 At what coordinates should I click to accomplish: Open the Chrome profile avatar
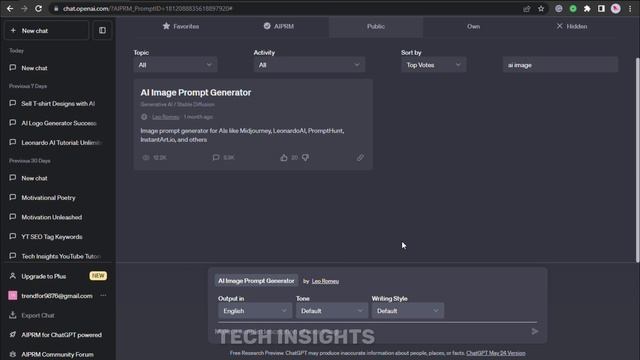616,9
